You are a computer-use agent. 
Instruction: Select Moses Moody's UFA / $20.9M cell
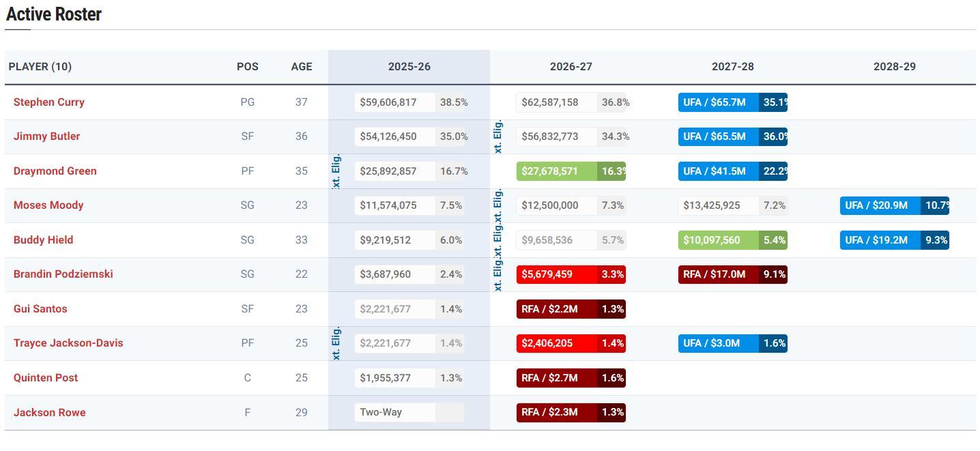pos(880,205)
